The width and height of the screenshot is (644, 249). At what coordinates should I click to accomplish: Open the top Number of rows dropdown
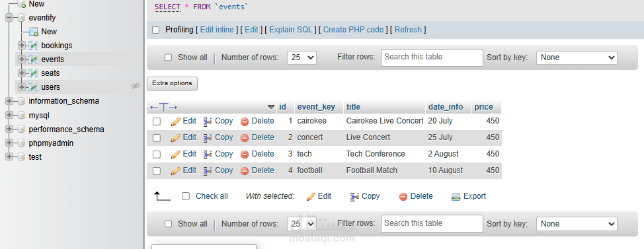(302, 57)
